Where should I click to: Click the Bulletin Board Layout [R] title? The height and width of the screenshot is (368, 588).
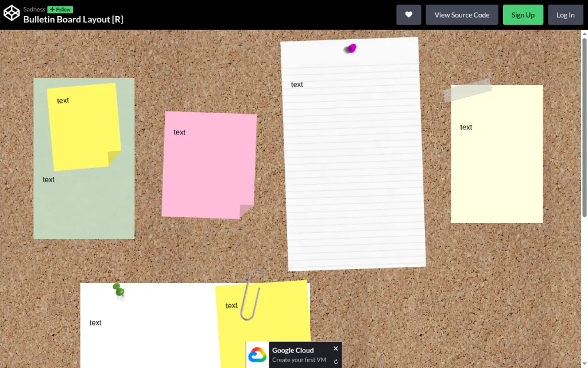(x=73, y=19)
